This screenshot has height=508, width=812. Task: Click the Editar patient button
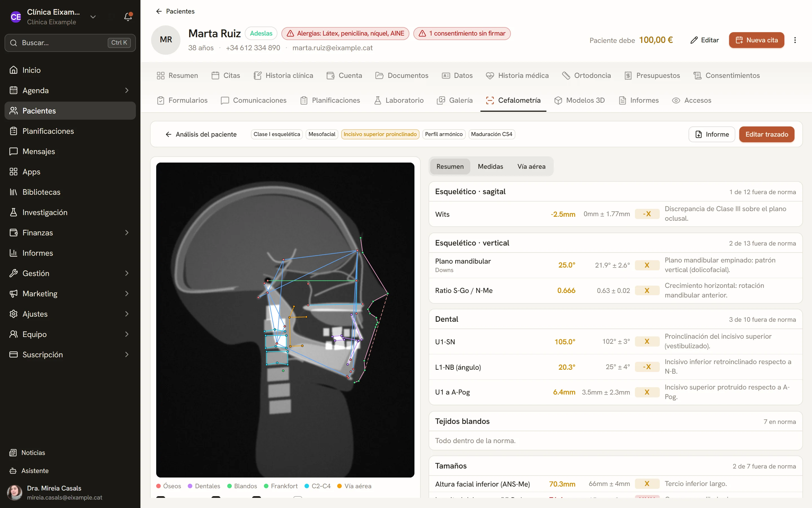coord(705,40)
